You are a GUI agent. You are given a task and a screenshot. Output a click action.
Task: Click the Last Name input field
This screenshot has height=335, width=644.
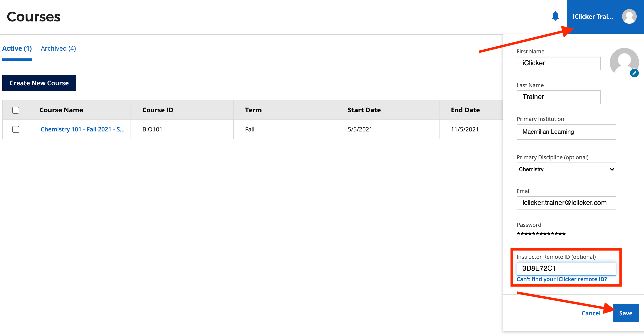[x=558, y=97]
